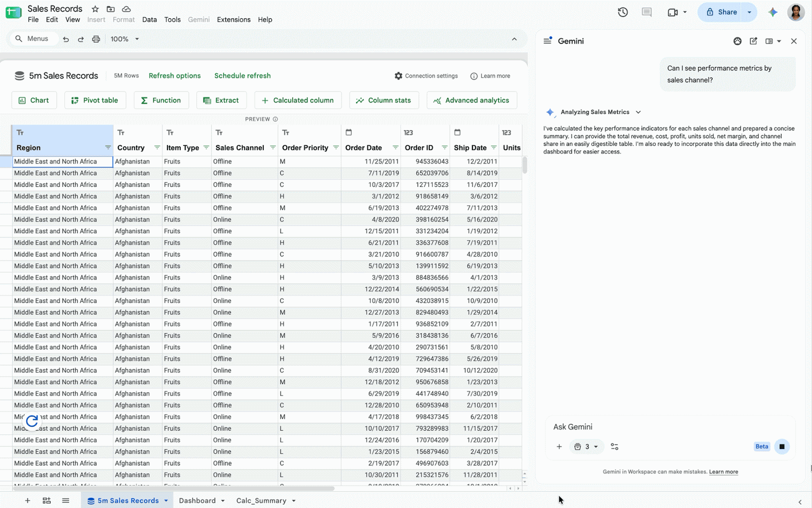Start a video call from the camera icon

673,12
